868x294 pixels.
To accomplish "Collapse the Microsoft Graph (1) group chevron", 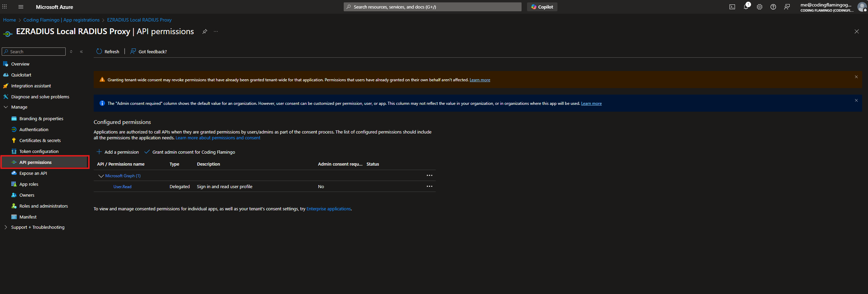I will [x=101, y=176].
